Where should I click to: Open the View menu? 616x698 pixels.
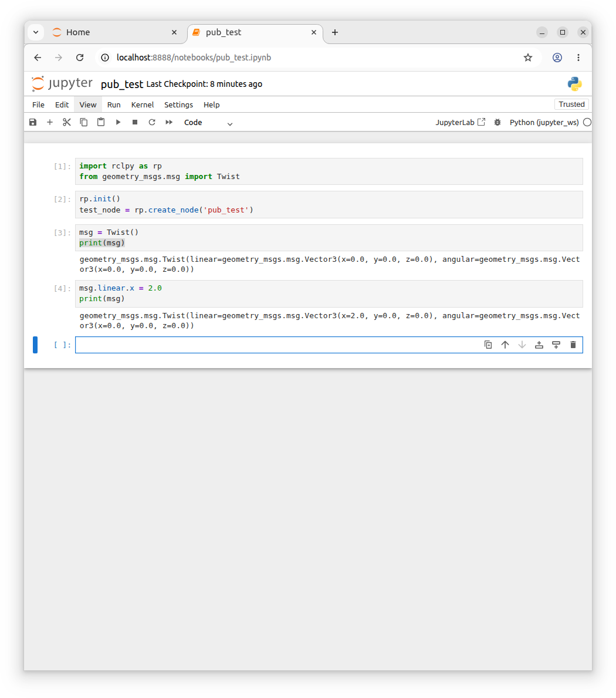(87, 104)
